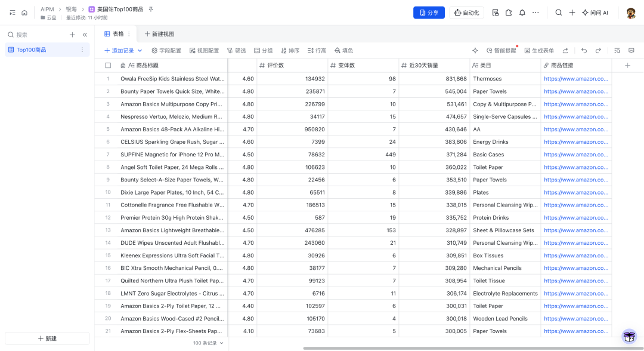The height and width of the screenshot is (351, 644).
Task: Expand the 添加记录 dropdown arrow
Action: (140, 51)
